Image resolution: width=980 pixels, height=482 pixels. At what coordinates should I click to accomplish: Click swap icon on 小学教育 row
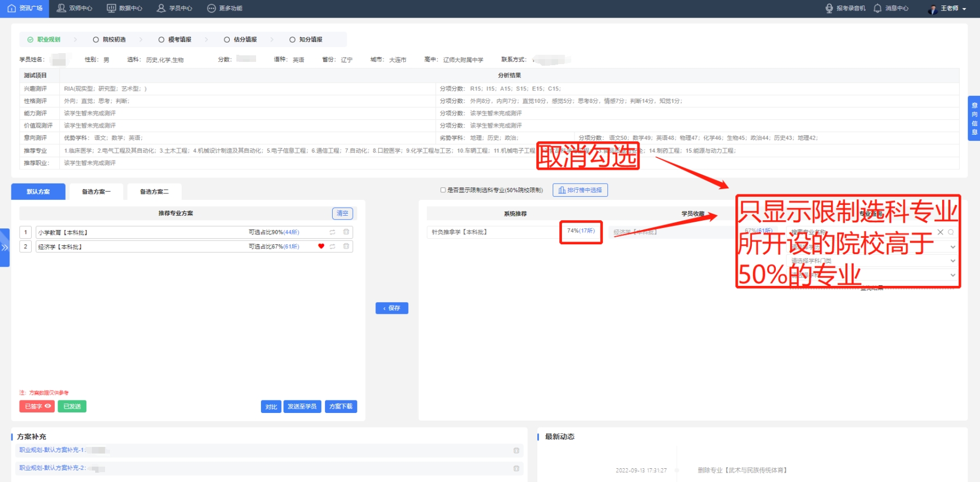pos(332,232)
